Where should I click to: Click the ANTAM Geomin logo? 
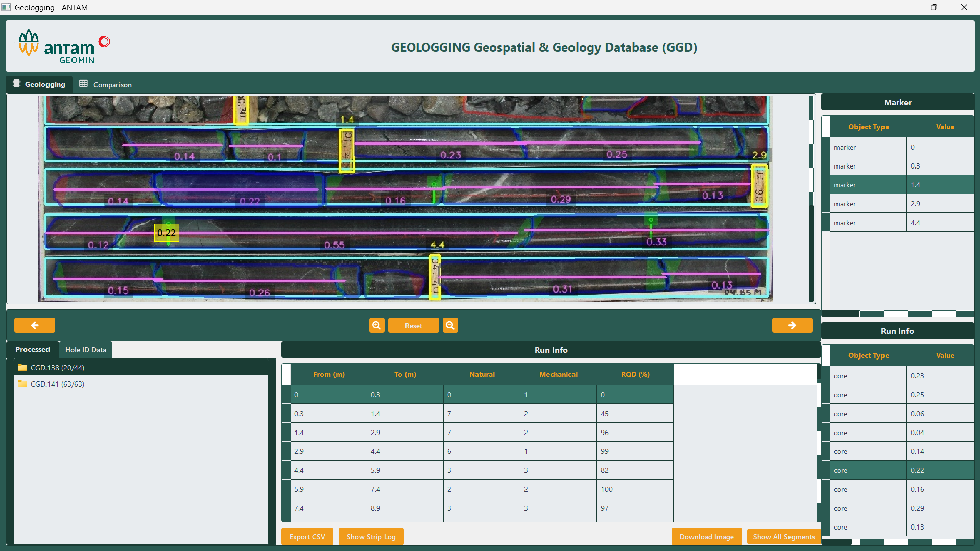click(x=63, y=46)
